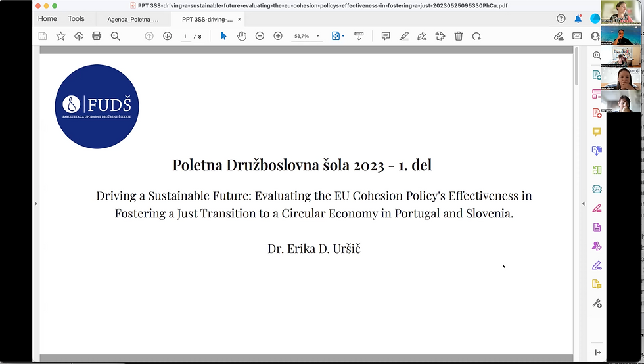Open the Find text magnifier

point(116,36)
